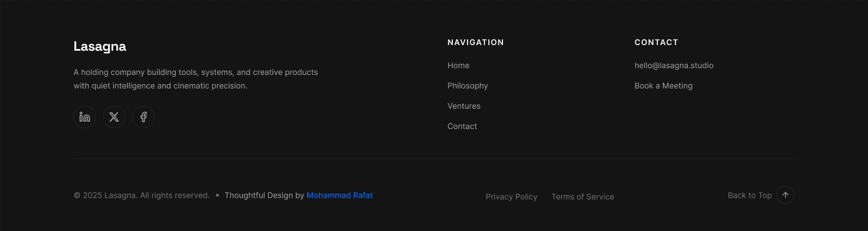The height and width of the screenshot is (231, 868).
Task: Click the holding company description paragraph
Action: point(195,79)
